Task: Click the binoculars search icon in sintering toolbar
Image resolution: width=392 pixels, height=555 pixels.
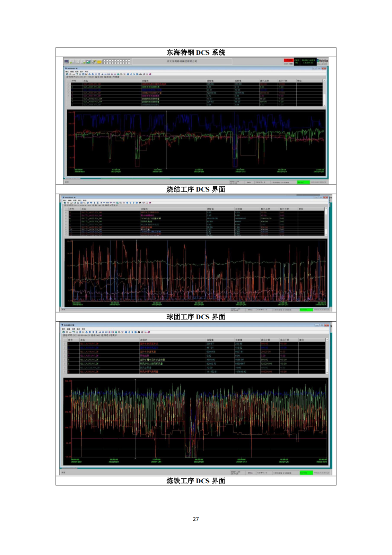Action: (140, 74)
